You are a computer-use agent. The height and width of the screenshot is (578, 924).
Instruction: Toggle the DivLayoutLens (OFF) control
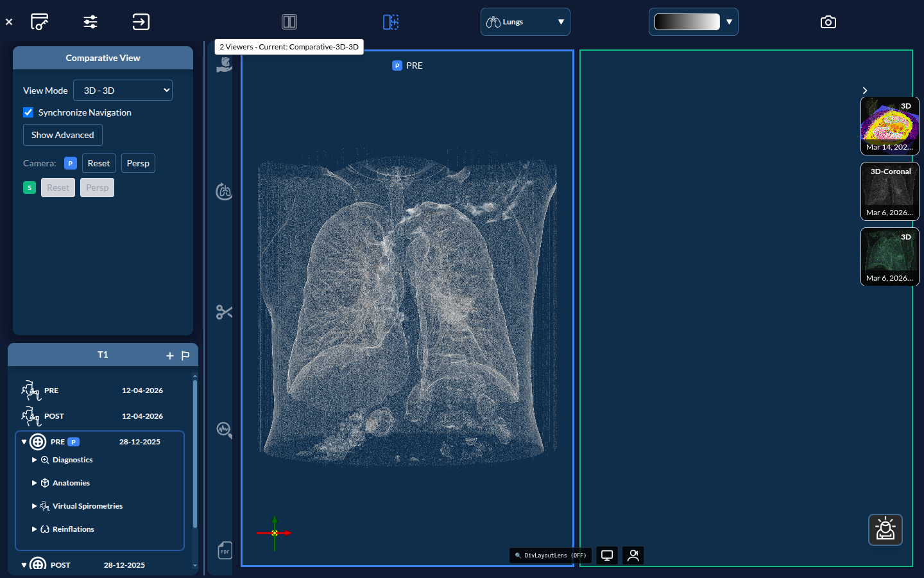click(x=551, y=556)
